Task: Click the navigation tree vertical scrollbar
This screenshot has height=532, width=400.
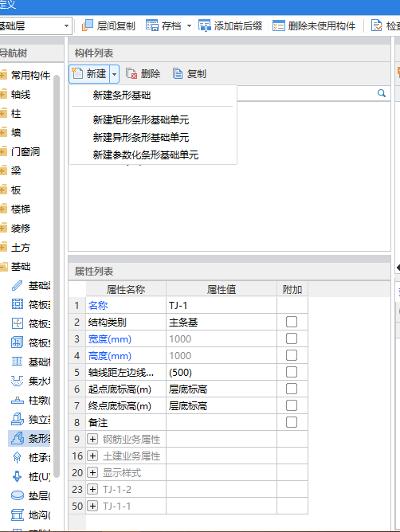Action: coord(57,276)
